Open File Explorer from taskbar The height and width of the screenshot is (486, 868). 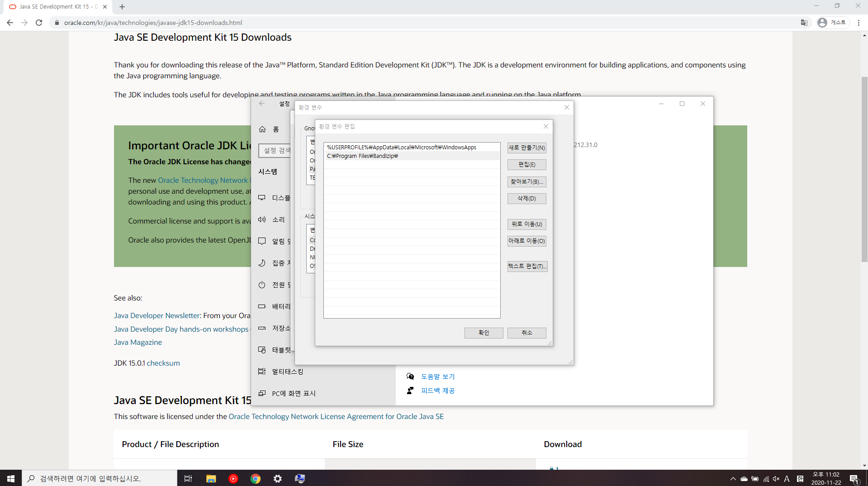pyautogui.click(x=211, y=478)
